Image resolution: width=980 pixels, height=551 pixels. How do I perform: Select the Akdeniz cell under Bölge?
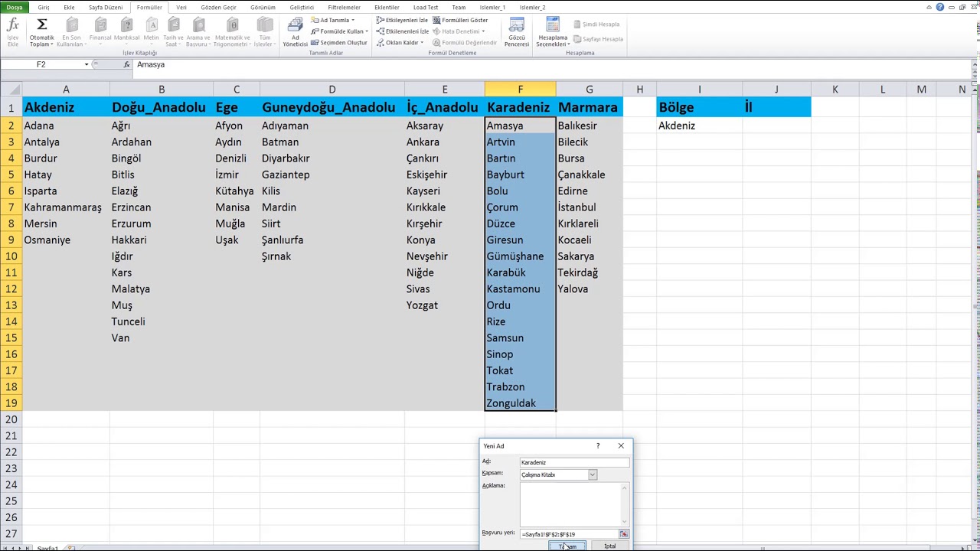[699, 126]
